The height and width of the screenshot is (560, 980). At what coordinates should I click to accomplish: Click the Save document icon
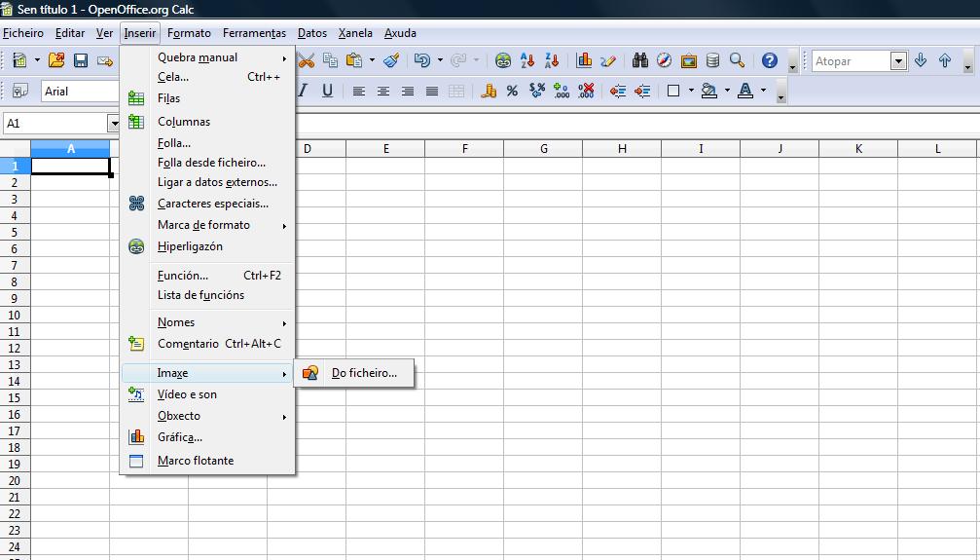click(81, 61)
